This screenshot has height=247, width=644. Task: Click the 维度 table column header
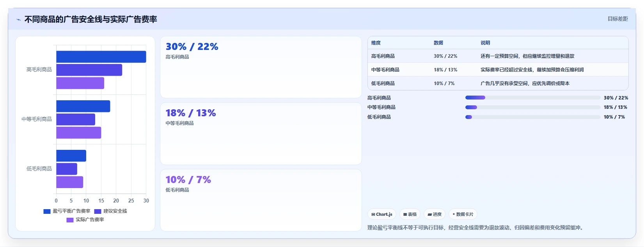tap(376, 43)
